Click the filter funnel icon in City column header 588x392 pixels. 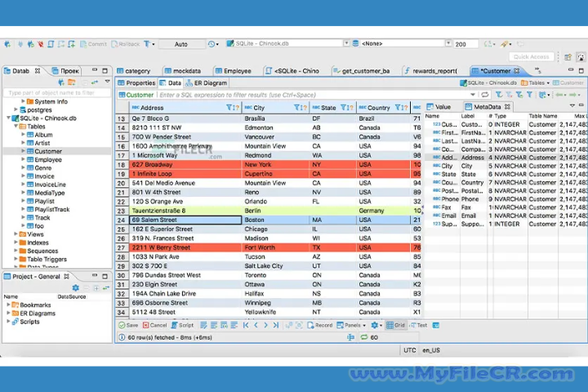[296, 108]
